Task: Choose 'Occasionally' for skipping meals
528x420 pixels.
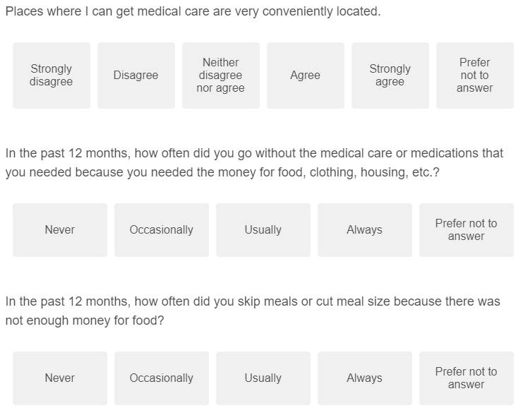Action: point(162,378)
